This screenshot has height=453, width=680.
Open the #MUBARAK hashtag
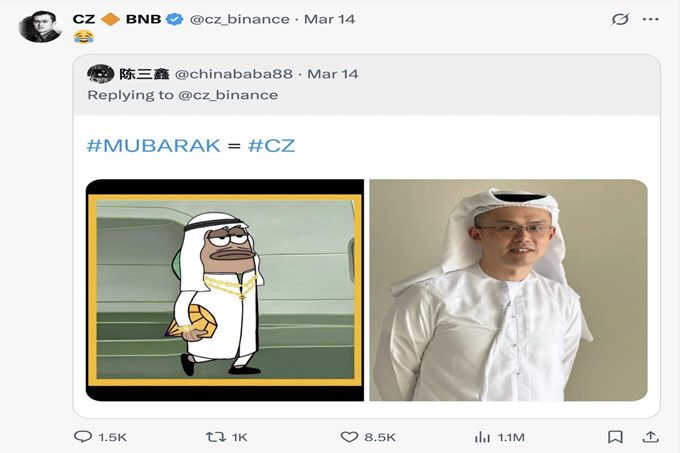pos(152,145)
